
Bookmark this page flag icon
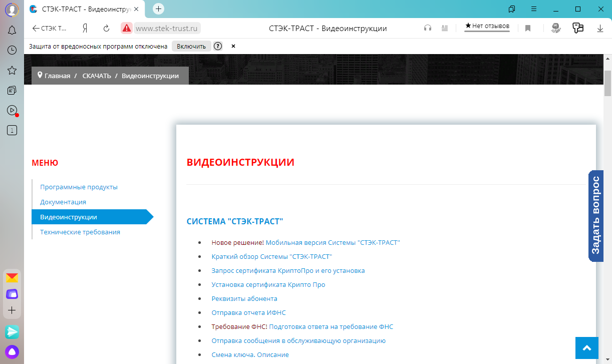(528, 28)
